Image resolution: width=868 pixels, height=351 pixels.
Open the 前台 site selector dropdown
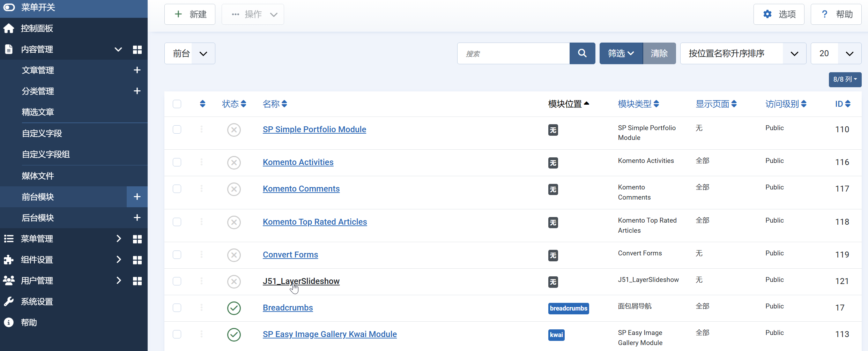pos(190,53)
